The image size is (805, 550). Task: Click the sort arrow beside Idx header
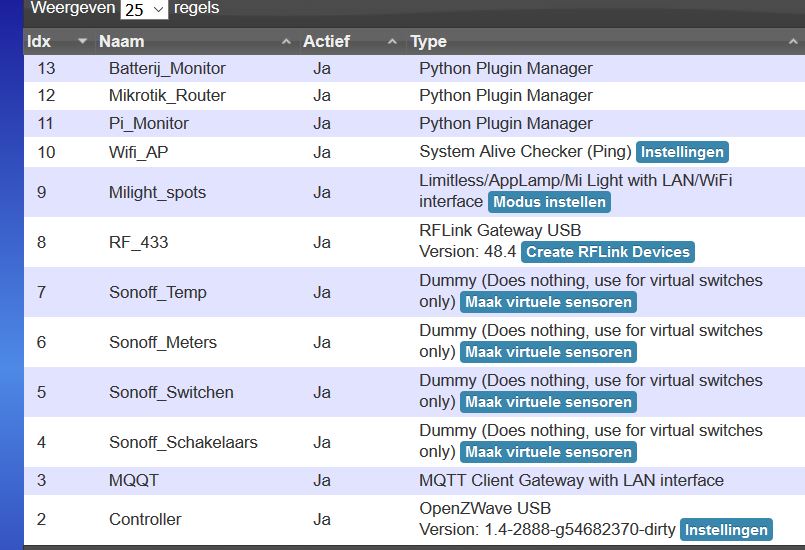coord(82,42)
